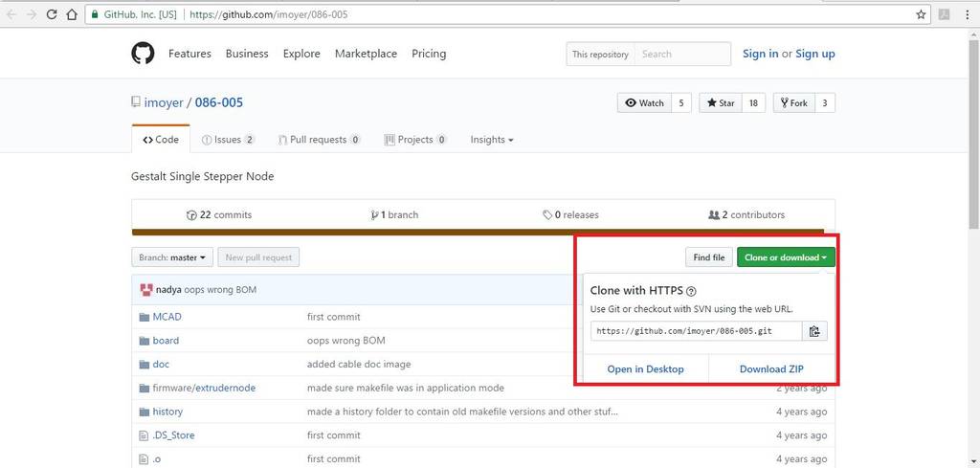Open Marketplace in top navigation

pos(366,54)
